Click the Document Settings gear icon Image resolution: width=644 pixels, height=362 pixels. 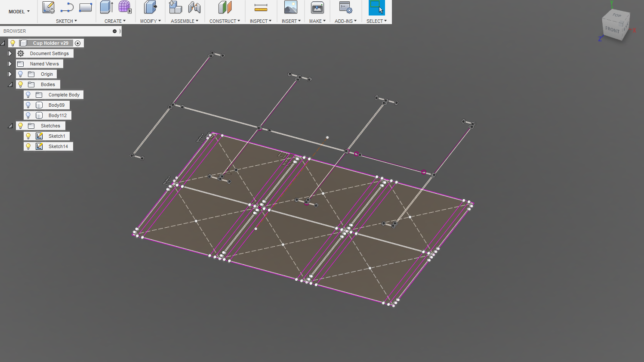click(21, 53)
